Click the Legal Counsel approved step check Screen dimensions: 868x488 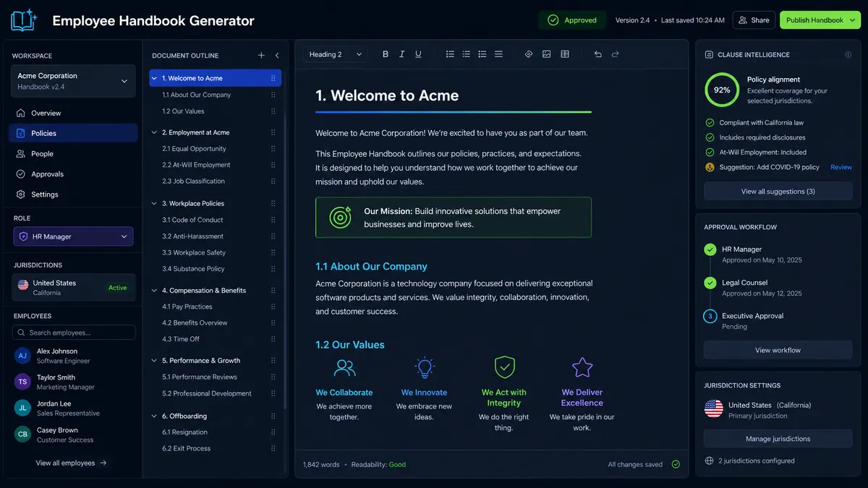tap(710, 283)
